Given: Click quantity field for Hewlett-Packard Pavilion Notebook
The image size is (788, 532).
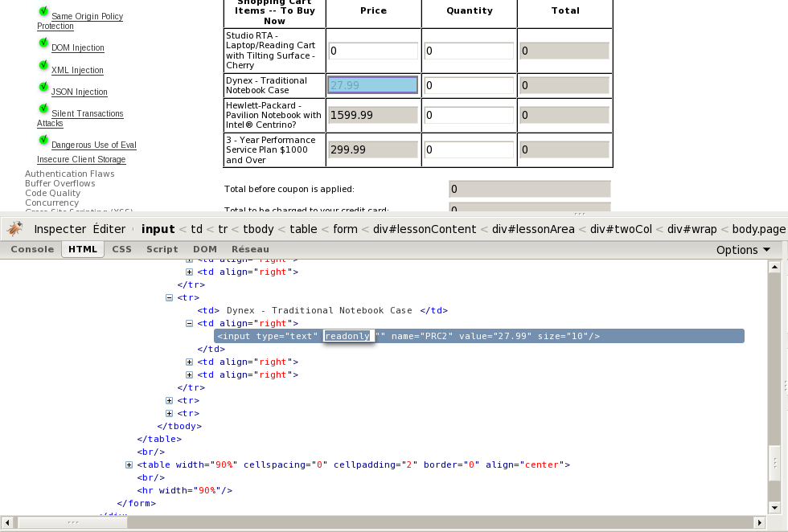Looking at the screenshot, I should click(469, 115).
